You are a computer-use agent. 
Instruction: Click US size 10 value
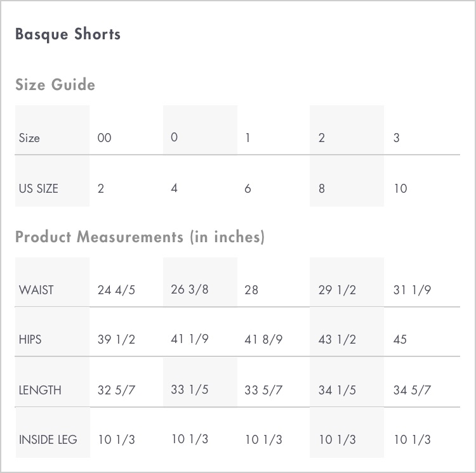[400, 188]
